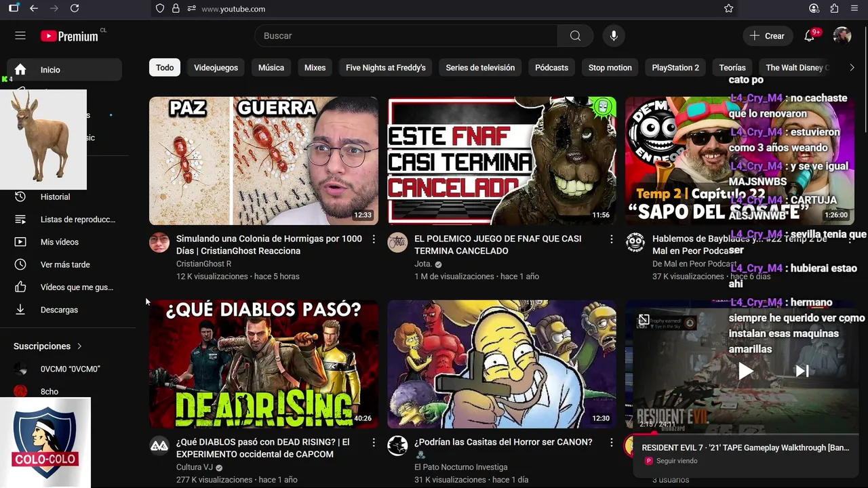Image resolution: width=868 pixels, height=488 pixels.
Task: Expand the mini player video
Action: point(644,320)
